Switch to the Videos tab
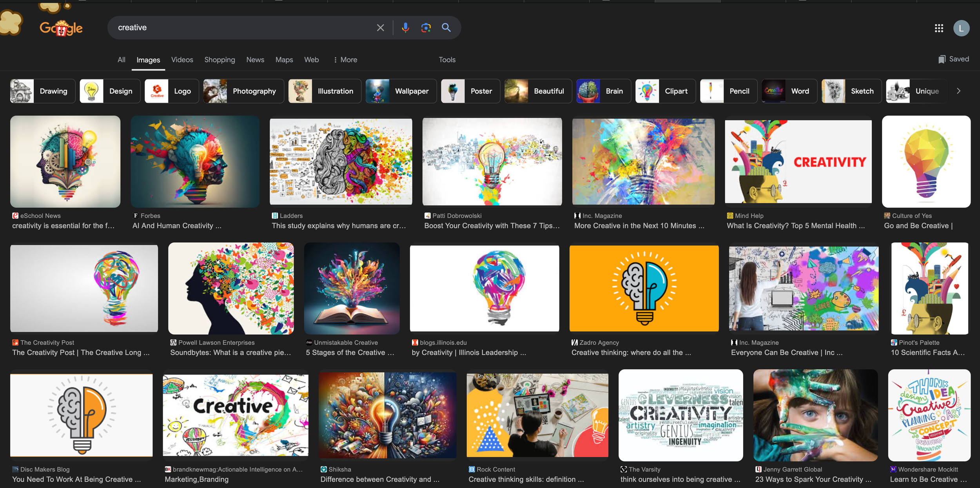 point(182,60)
